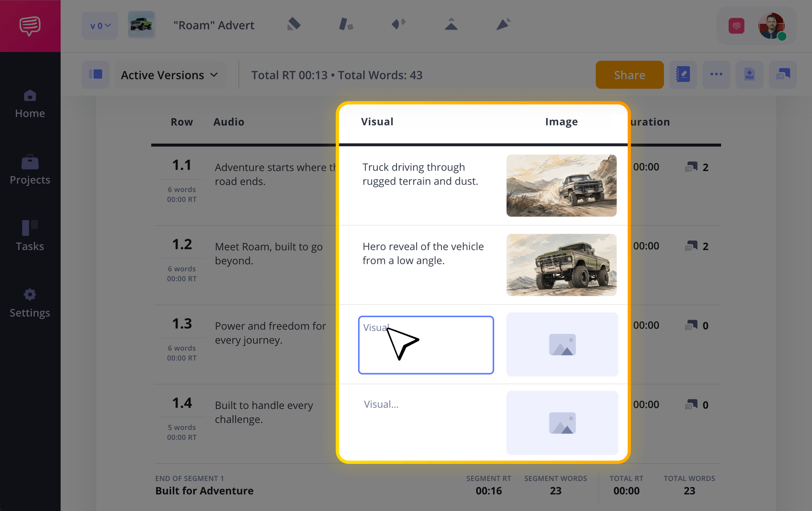This screenshot has height=511, width=812.
Task: Open the notebook edit icon
Action: coord(683,74)
